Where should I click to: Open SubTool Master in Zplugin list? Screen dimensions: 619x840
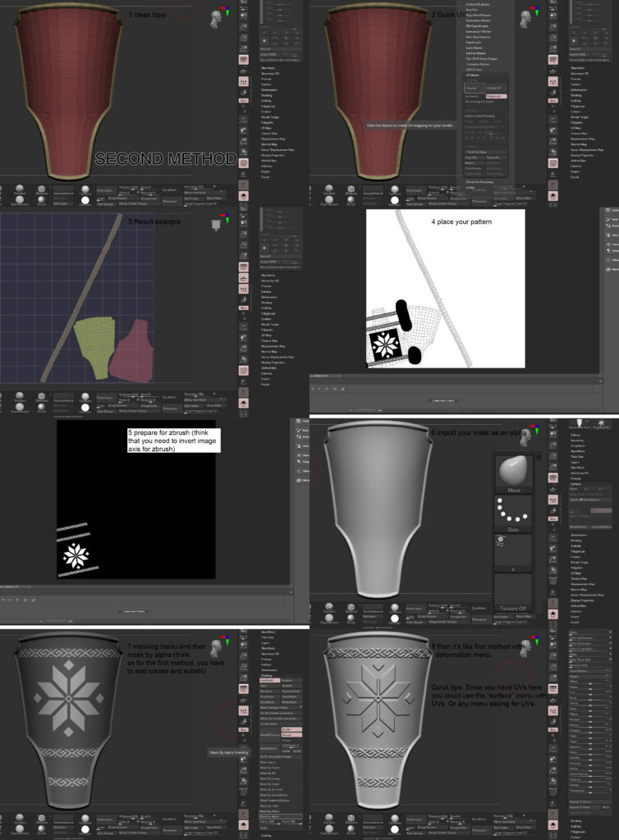click(476, 53)
